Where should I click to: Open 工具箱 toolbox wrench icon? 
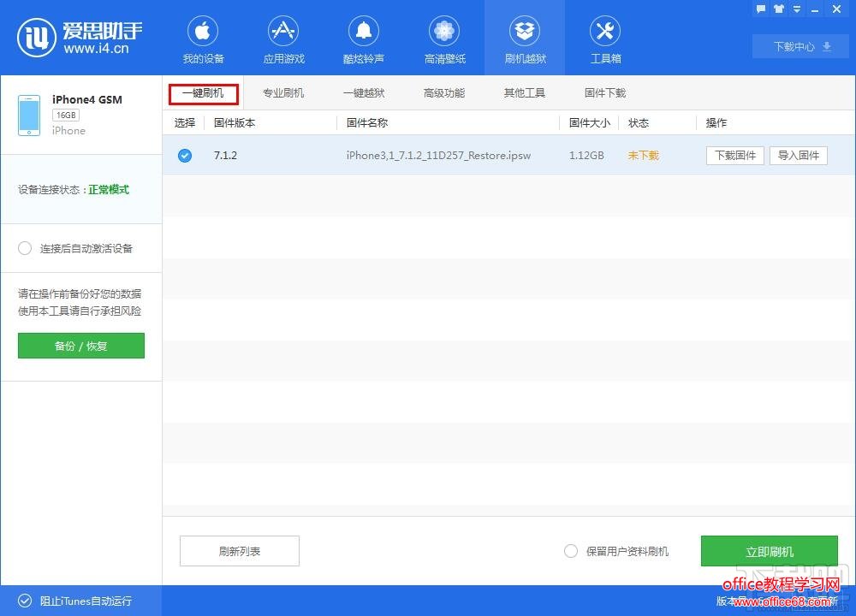[605, 33]
